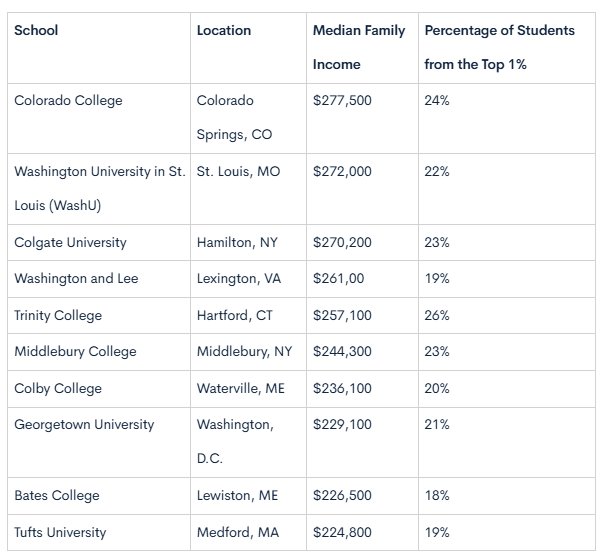607x558 pixels.
Task: Select the Washington University in St. Louis cell
Action: pyautogui.click(x=99, y=188)
